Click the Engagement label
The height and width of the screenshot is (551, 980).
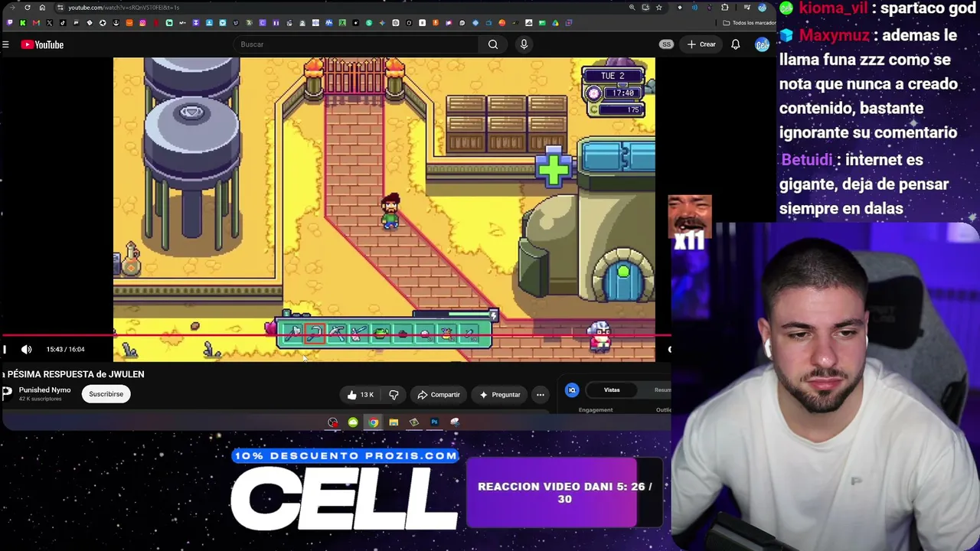pos(596,410)
